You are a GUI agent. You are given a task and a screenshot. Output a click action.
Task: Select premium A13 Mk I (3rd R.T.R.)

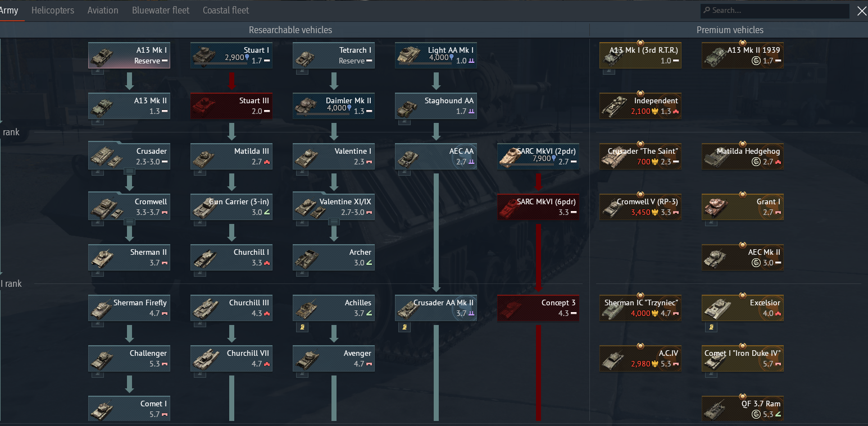pos(640,56)
